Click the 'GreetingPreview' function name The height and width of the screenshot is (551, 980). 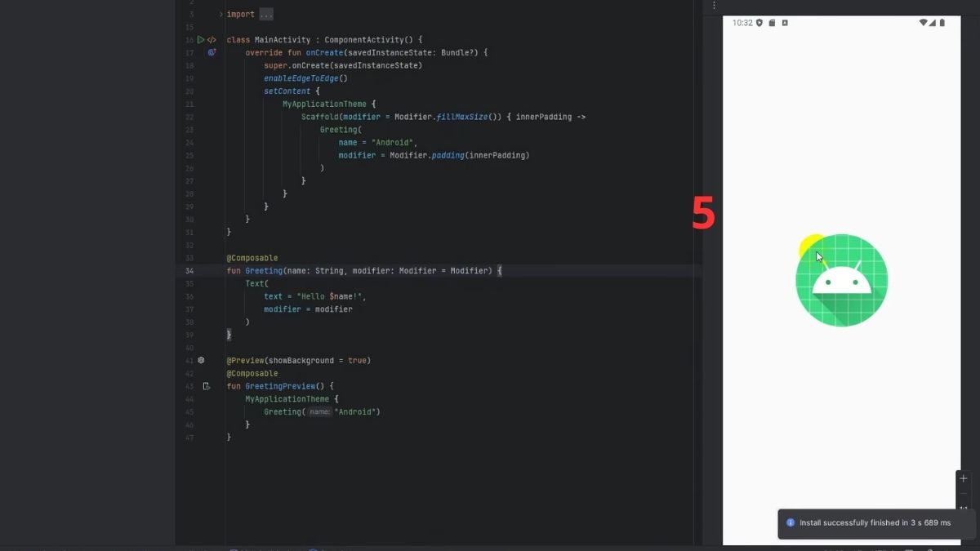pyautogui.click(x=280, y=386)
